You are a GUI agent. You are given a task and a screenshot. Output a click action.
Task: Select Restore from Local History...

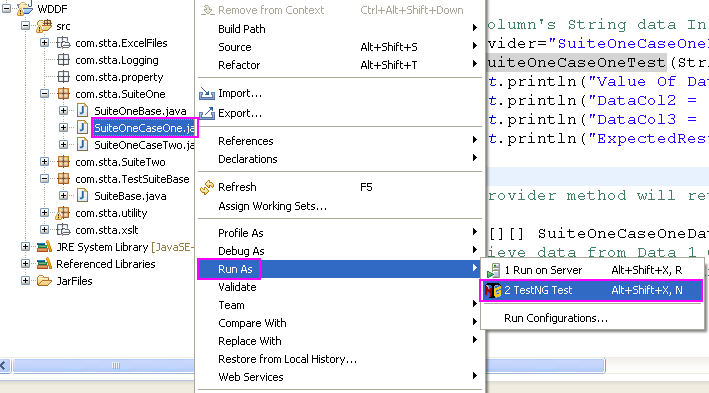point(340,359)
